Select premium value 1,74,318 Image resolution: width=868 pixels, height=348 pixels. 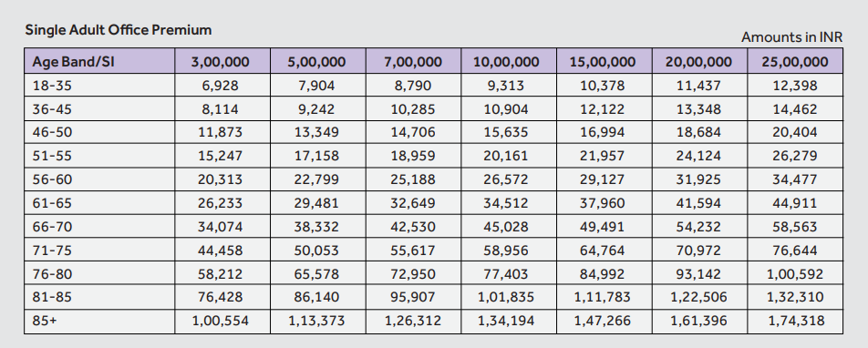click(795, 321)
